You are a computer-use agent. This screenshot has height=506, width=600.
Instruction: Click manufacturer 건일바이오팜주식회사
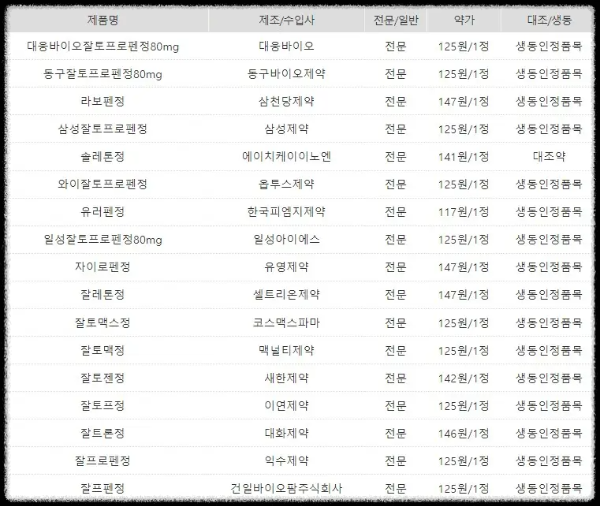tap(287, 488)
